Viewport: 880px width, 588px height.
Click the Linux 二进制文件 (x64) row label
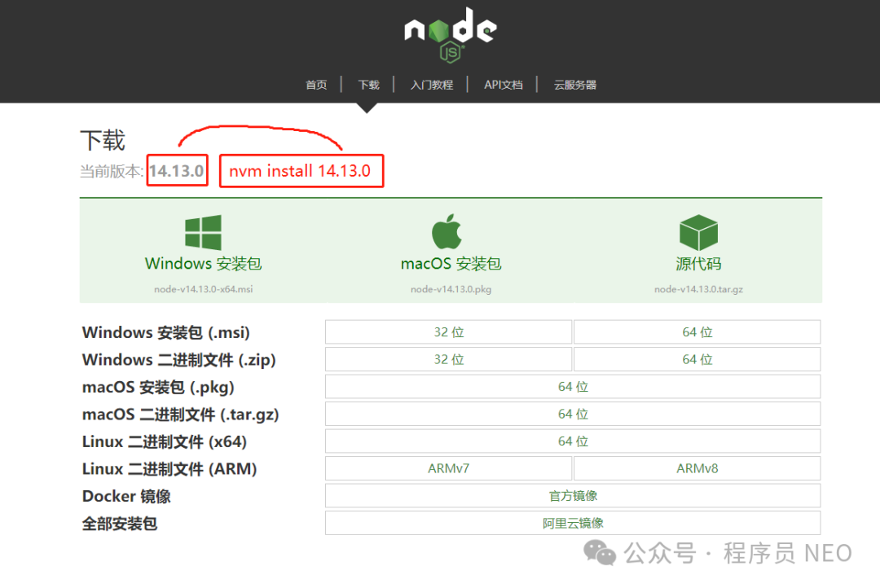[165, 441]
